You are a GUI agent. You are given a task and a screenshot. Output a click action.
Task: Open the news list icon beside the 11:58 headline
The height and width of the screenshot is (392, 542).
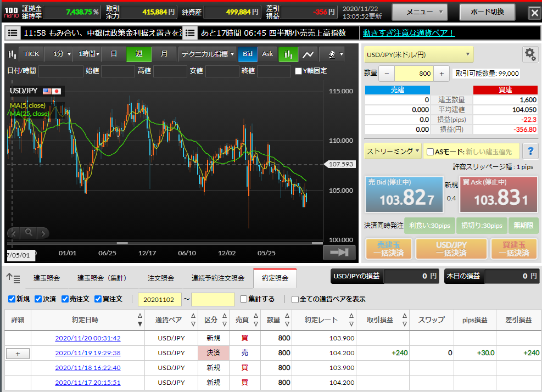point(13,33)
